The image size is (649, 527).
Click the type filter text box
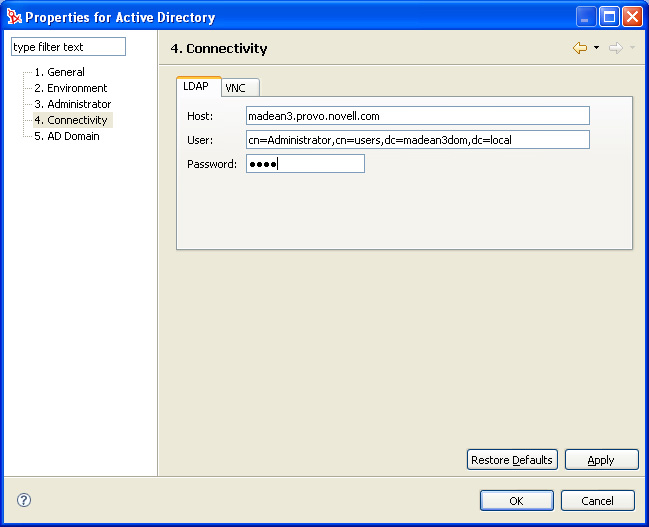click(x=68, y=47)
